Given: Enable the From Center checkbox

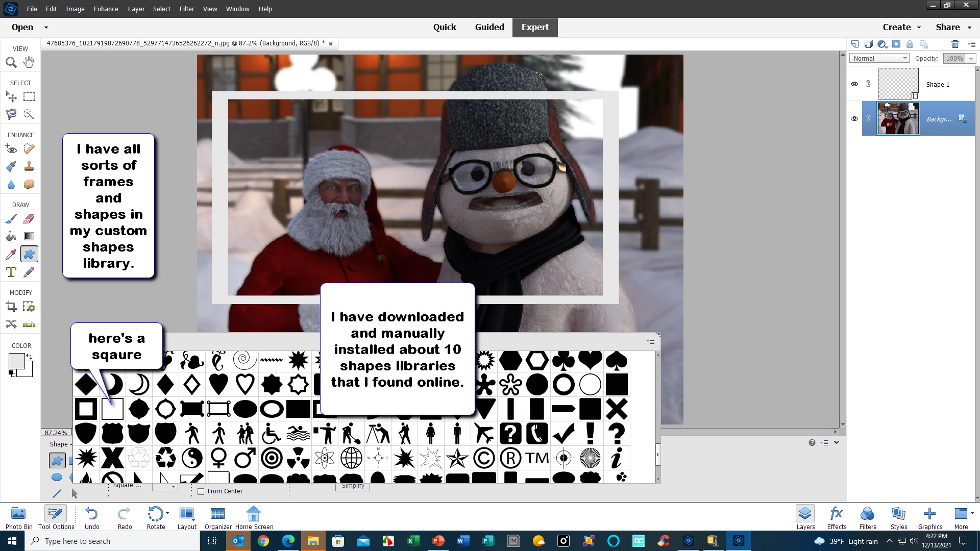Looking at the screenshot, I should [x=201, y=491].
